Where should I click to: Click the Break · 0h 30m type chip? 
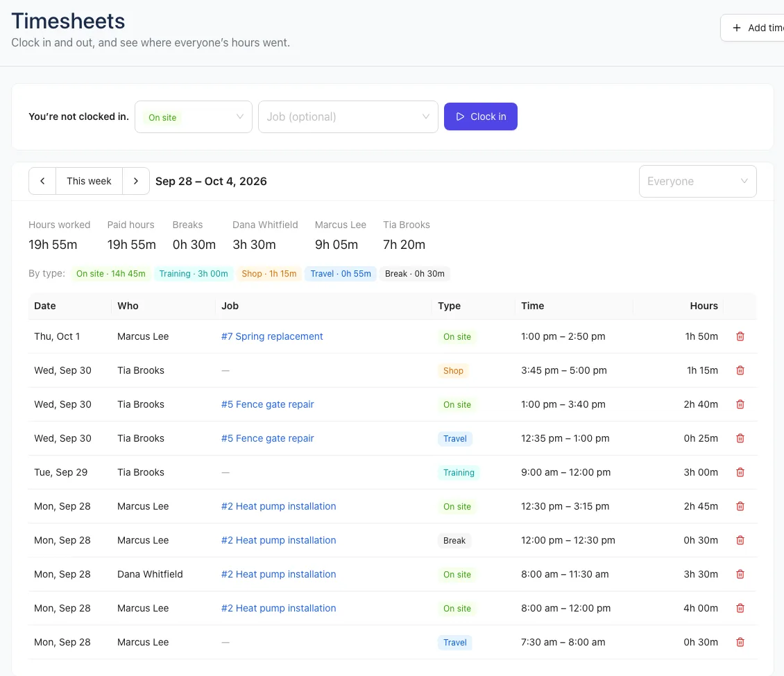coord(414,274)
